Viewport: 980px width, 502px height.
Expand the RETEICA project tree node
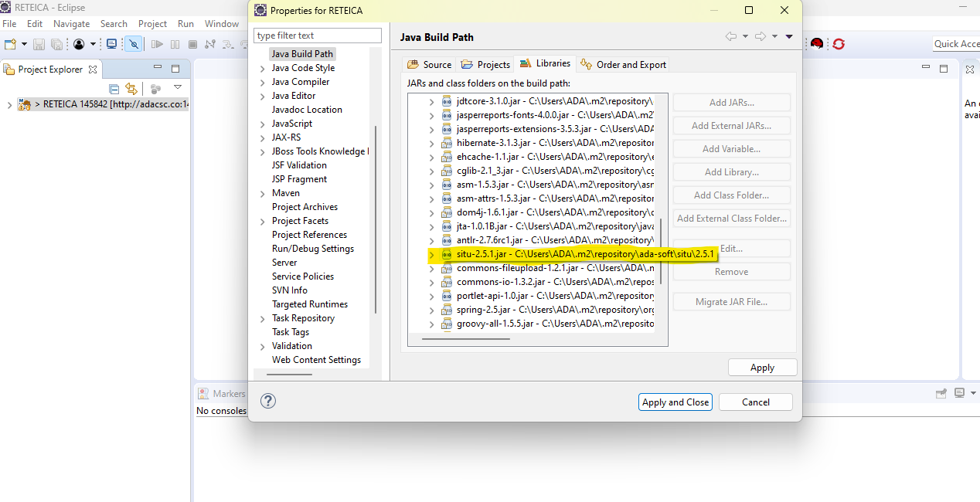[x=9, y=105]
